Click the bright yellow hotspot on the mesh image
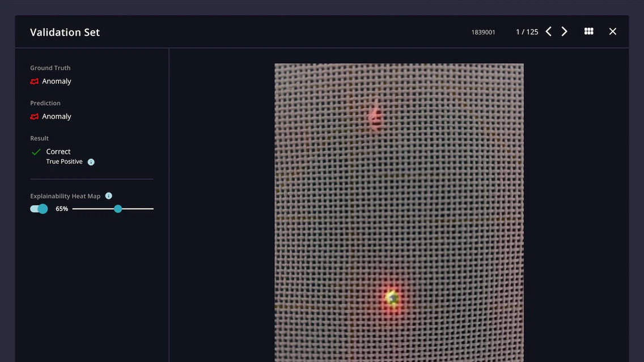 [x=392, y=297]
